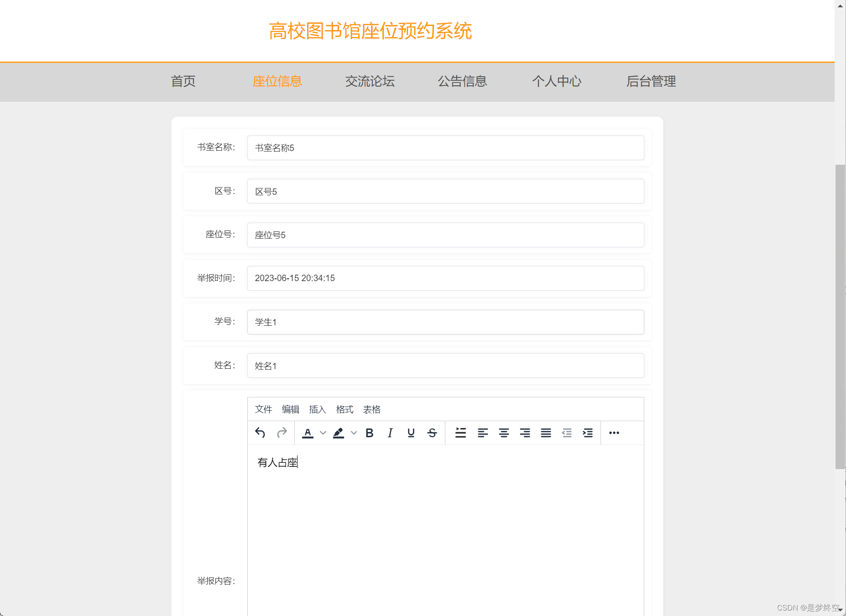
Task: Navigate to 首页 in the navigation bar
Action: [x=183, y=82]
